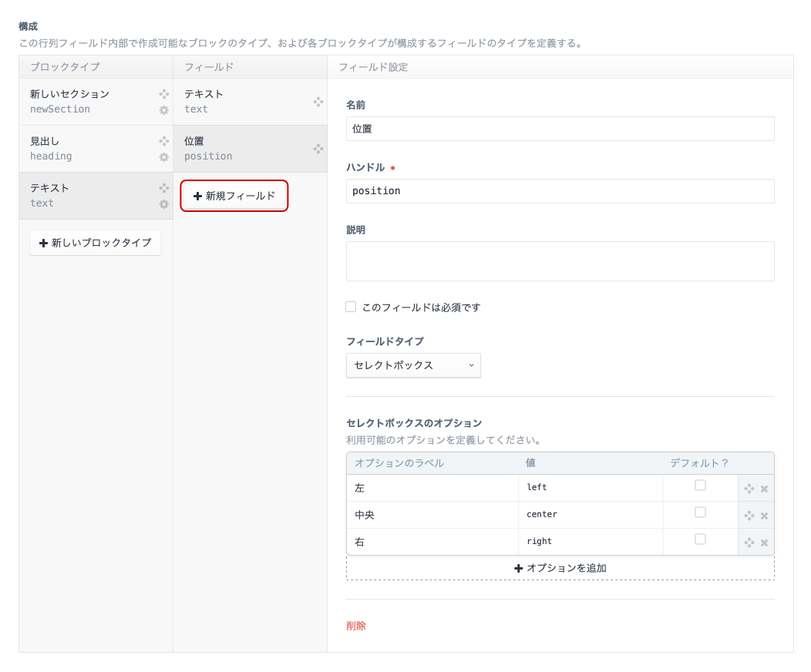This screenshot has width=811, height=672.
Task: Add a new field with 新規フィールド
Action: (x=234, y=196)
